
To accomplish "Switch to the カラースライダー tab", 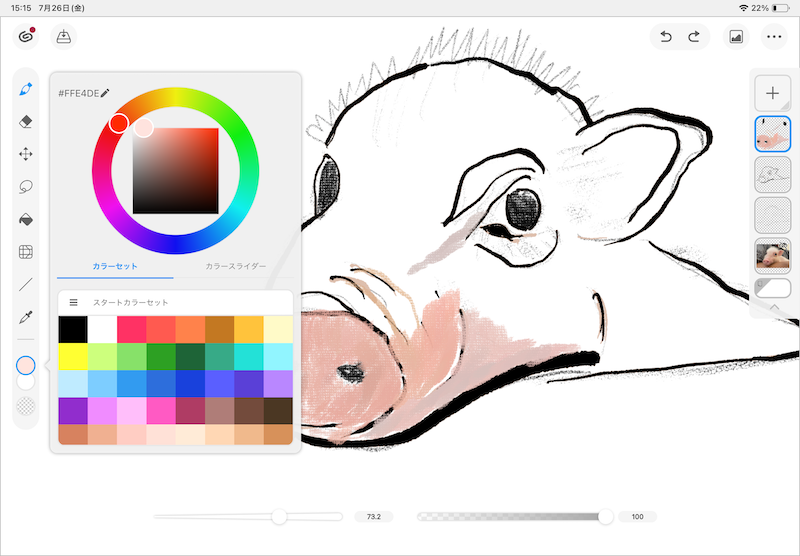I will point(235,266).
